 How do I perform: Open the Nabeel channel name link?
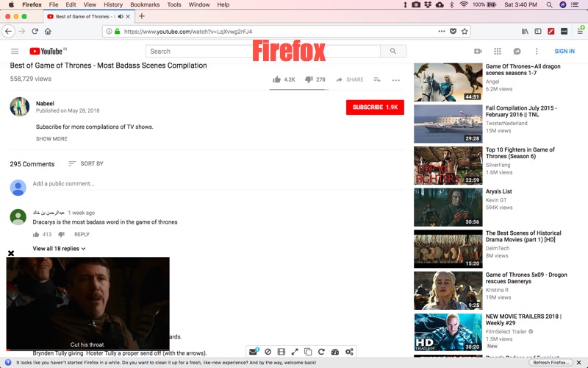tap(45, 103)
